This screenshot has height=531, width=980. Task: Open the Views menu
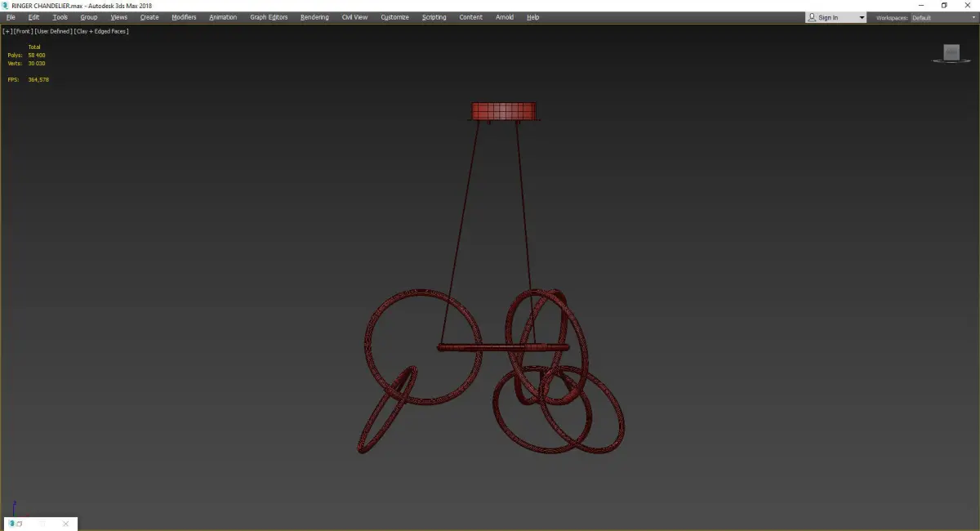(x=119, y=17)
